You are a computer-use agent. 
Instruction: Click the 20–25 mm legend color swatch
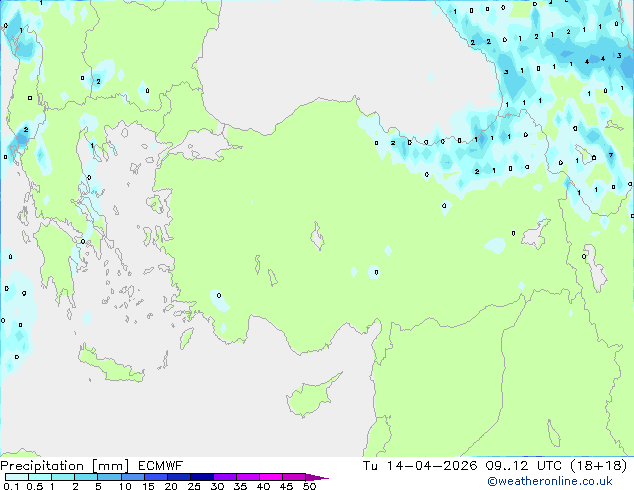coord(178,477)
